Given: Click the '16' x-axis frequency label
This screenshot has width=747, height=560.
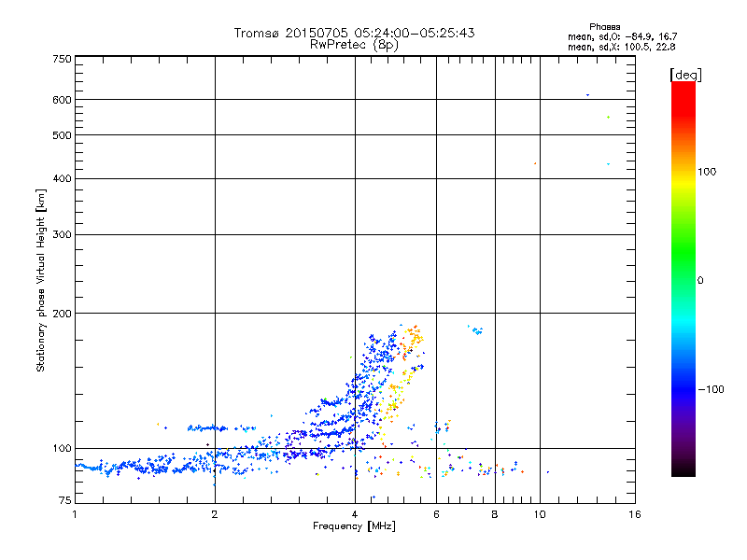Looking at the screenshot, I should point(635,514).
